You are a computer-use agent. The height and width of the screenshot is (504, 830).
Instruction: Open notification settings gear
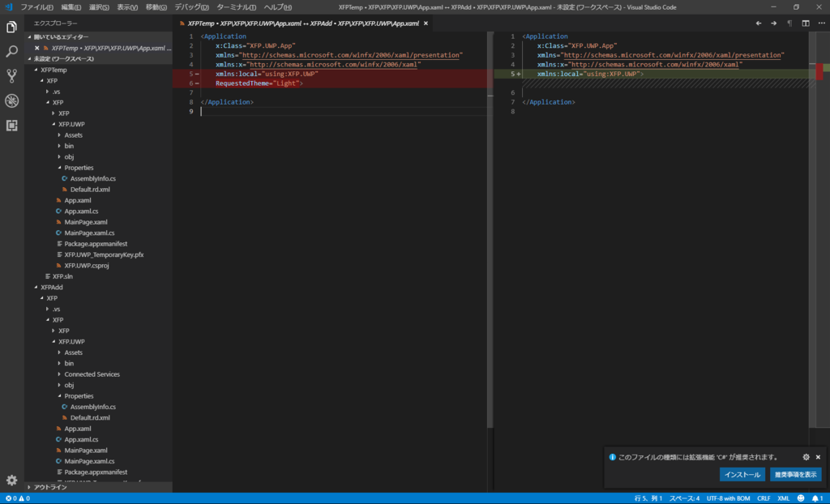click(x=806, y=457)
